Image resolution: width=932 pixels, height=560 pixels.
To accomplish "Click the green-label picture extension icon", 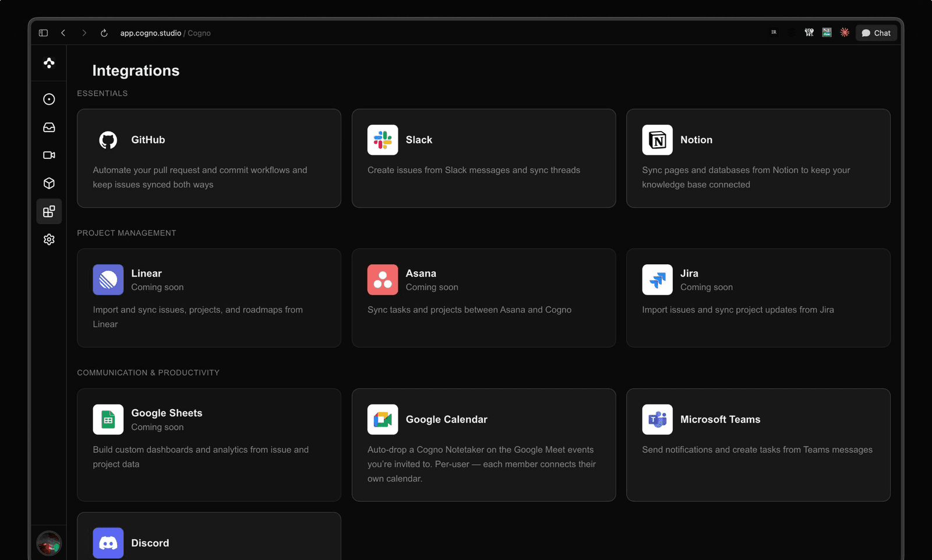I will coord(827,33).
